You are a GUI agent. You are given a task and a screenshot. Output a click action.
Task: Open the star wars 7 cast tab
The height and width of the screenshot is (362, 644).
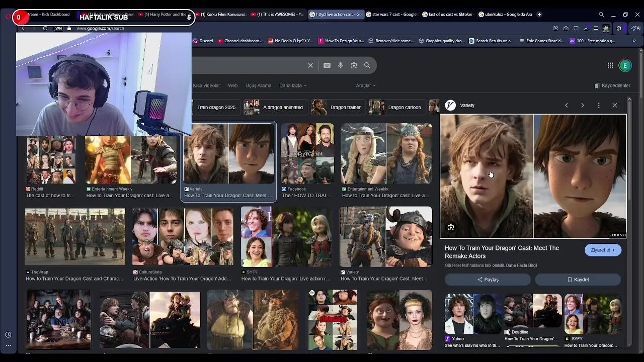[x=392, y=15]
